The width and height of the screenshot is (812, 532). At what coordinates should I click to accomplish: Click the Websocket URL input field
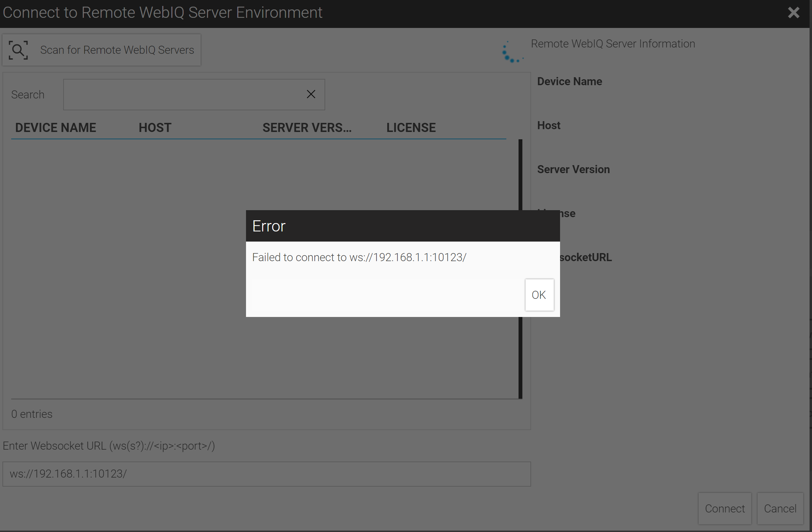coord(267,474)
